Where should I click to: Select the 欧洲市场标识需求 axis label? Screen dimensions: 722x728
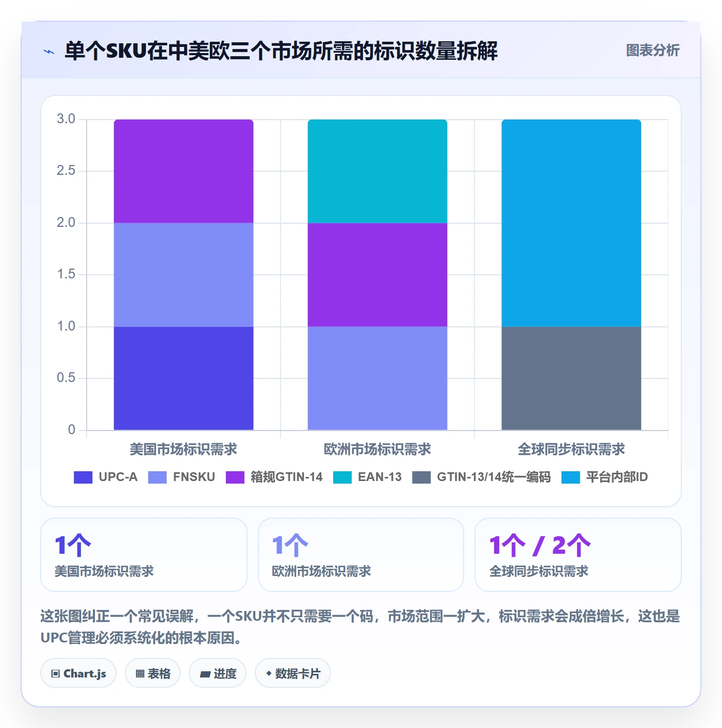378,449
